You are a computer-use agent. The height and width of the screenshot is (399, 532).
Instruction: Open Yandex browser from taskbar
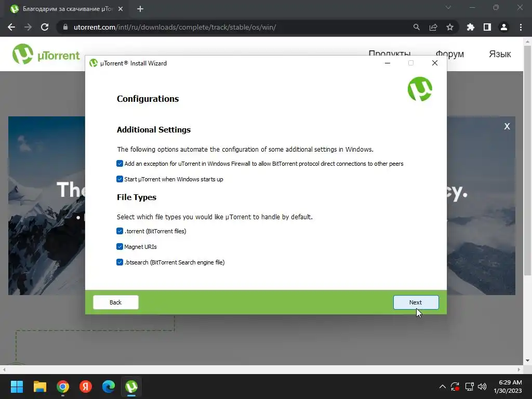(86, 387)
